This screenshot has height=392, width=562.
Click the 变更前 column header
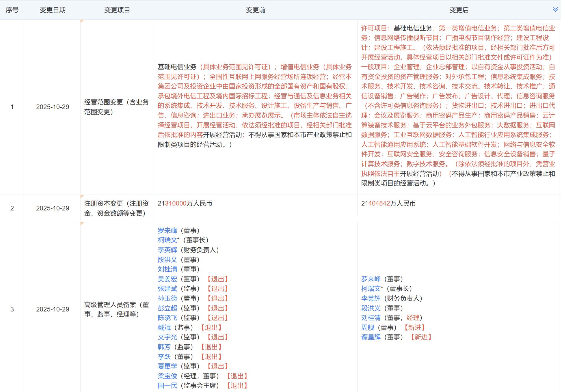(x=255, y=10)
